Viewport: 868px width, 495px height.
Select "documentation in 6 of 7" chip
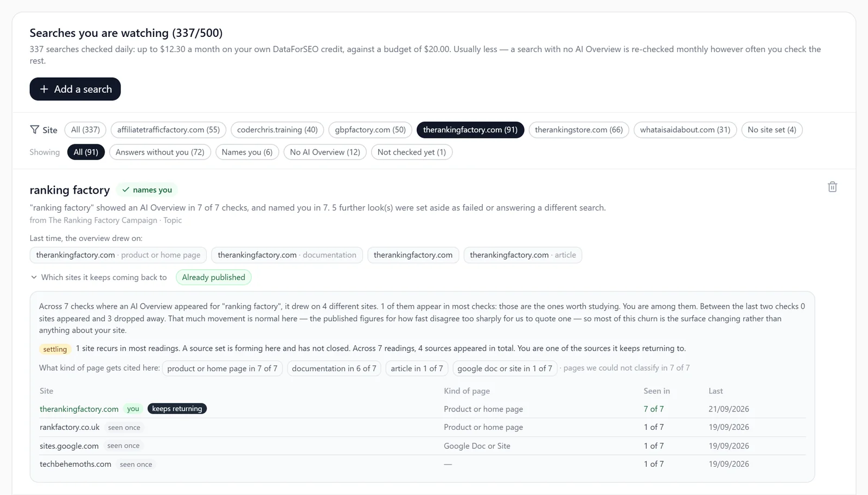[x=334, y=369]
